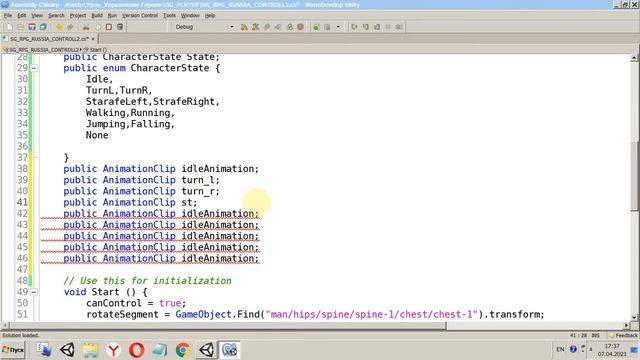The height and width of the screenshot is (360, 640).
Task: Open the Edit menu
Action: [x=22, y=16]
